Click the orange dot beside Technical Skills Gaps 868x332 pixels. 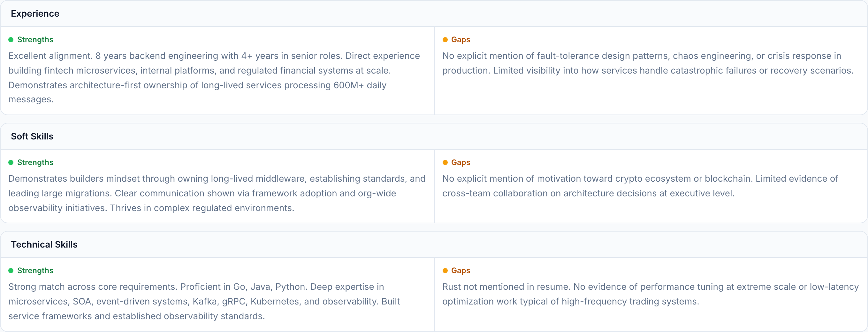pyautogui.click(x=445, y=271)
